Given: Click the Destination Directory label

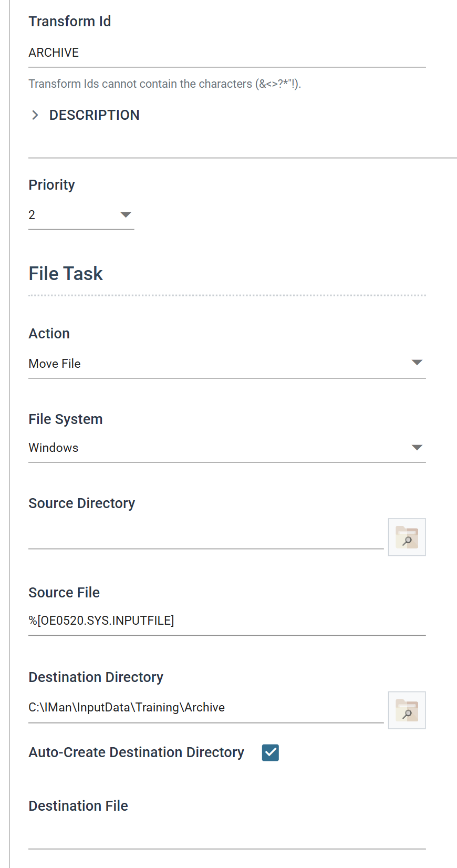Looking at the screenshot, I should pyautogui.click(x=96, y=677).
